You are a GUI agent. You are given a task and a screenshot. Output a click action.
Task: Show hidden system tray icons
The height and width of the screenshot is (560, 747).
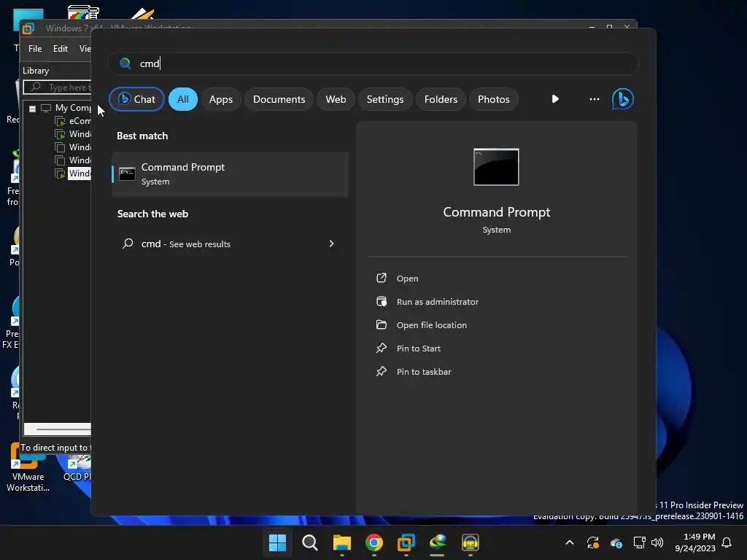click(569, 542)
